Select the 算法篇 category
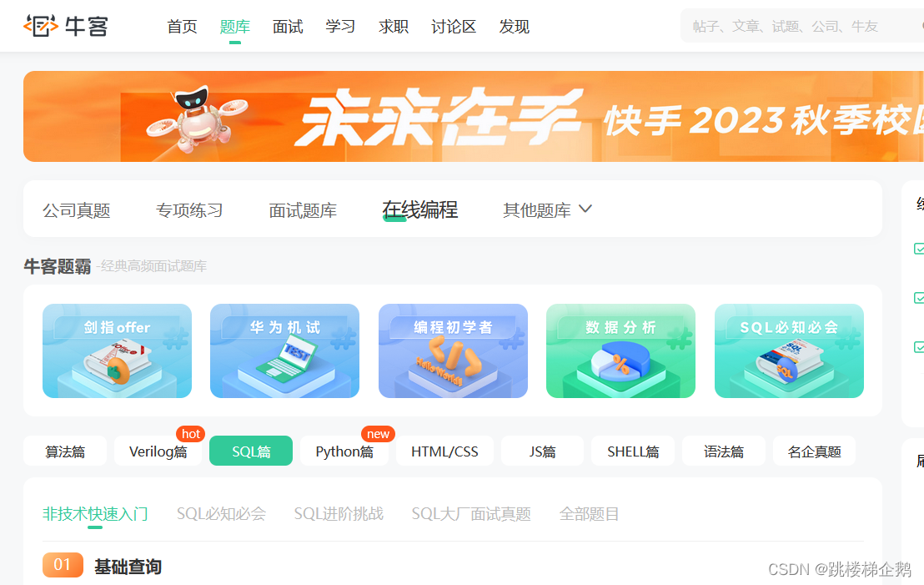 (65, 451)
